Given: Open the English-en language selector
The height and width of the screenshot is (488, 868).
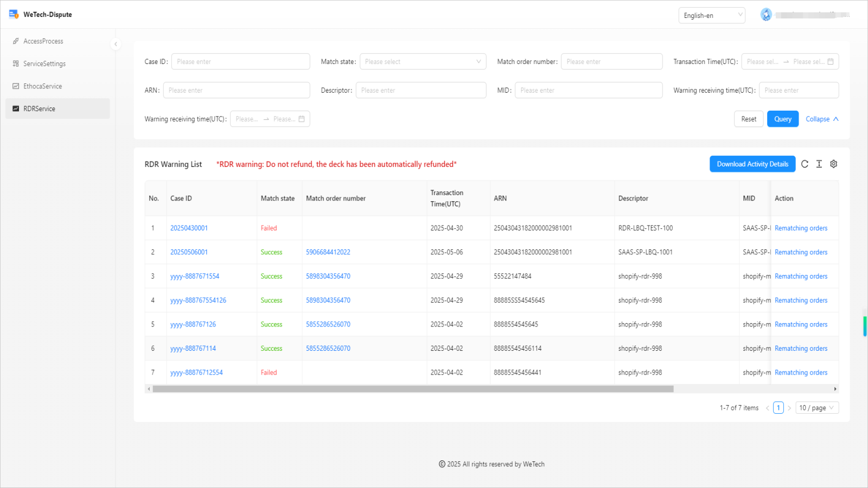Looking at the screenshot, I should (711, 16).
